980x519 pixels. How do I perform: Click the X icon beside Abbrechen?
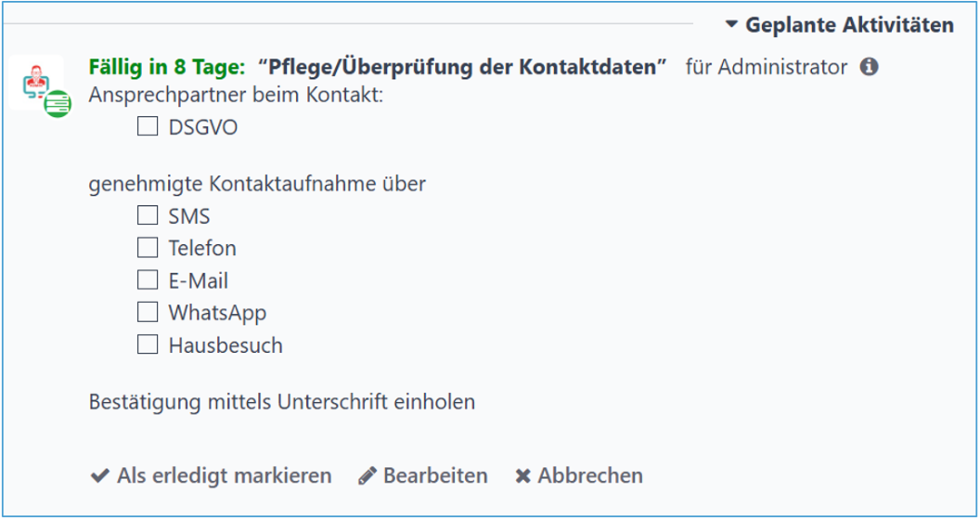pyautogui.click(x=523, y=476)
